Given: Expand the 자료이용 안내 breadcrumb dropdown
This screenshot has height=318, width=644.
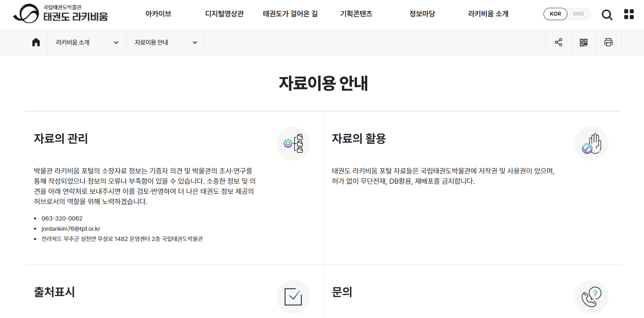Looking at the screenshot, I should tap(166, 43).
